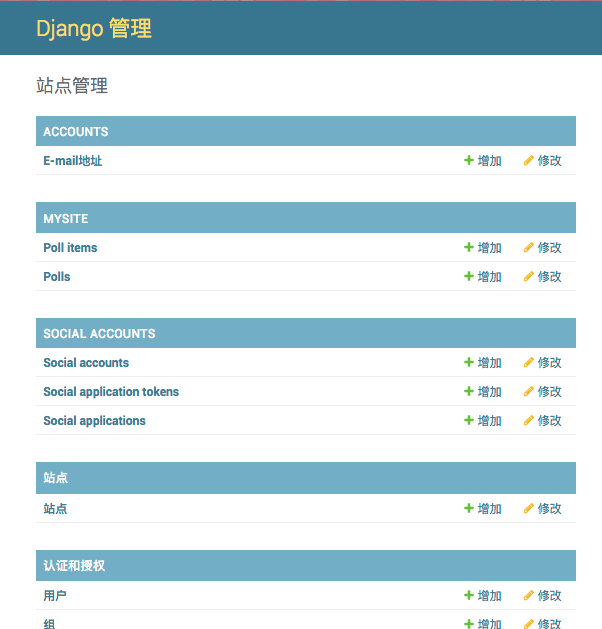Open the 认证和授权 section header
The image size is (602, 629).
(74, 566)
